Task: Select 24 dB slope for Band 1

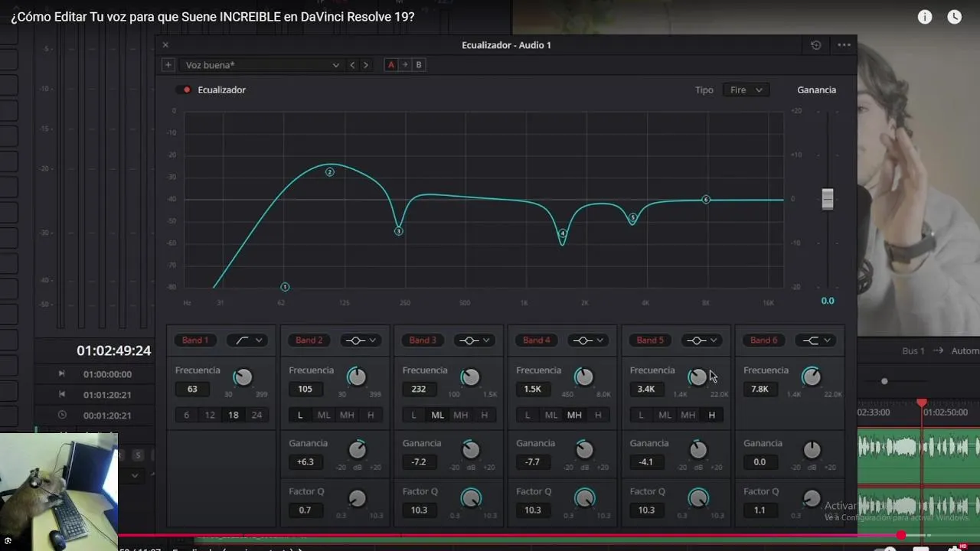Action: point(256,415)
